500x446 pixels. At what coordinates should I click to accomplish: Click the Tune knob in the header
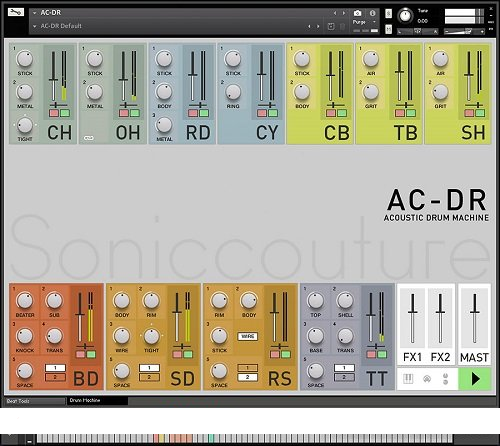point(405,16)
